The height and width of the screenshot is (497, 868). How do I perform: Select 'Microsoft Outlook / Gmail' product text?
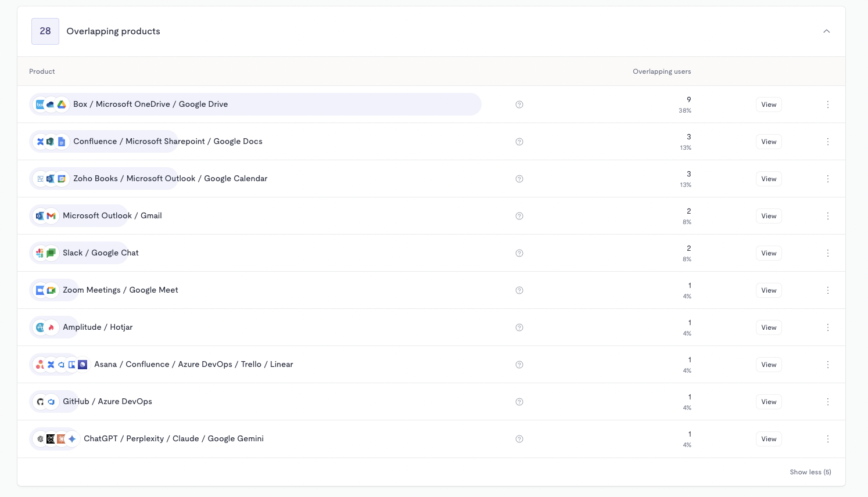click(x=112, y=216)
